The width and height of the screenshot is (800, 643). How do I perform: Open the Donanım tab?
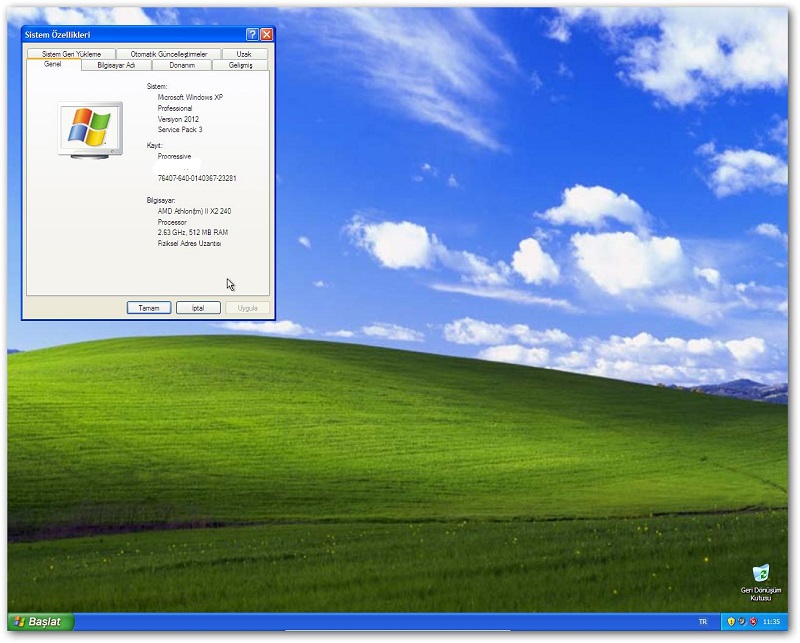tap(182, 65)
